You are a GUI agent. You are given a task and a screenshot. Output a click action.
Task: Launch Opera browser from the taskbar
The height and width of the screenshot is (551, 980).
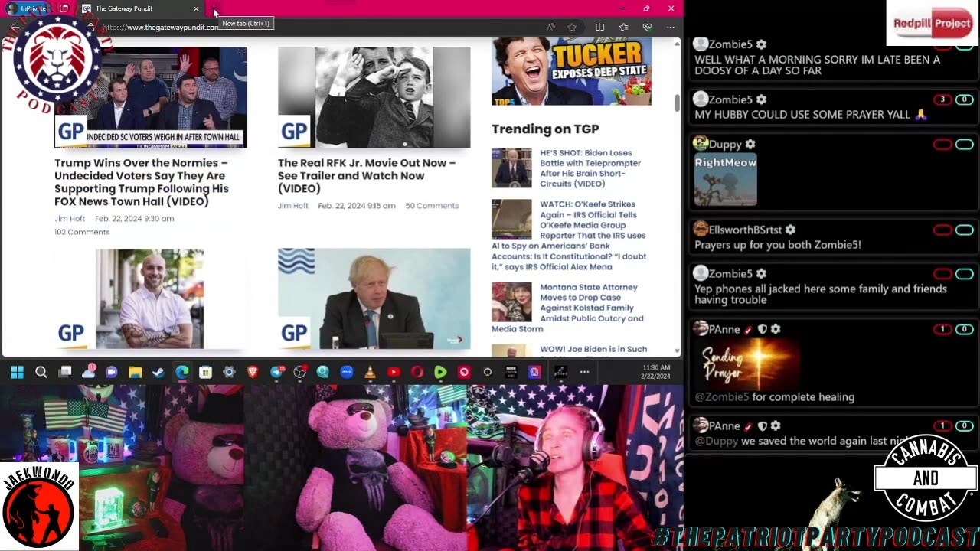[x=417, y=372]
